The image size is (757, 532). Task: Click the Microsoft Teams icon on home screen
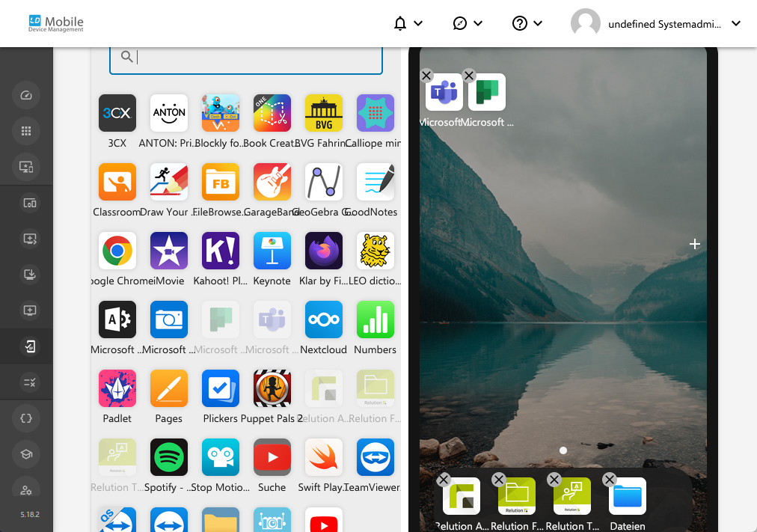444,92
